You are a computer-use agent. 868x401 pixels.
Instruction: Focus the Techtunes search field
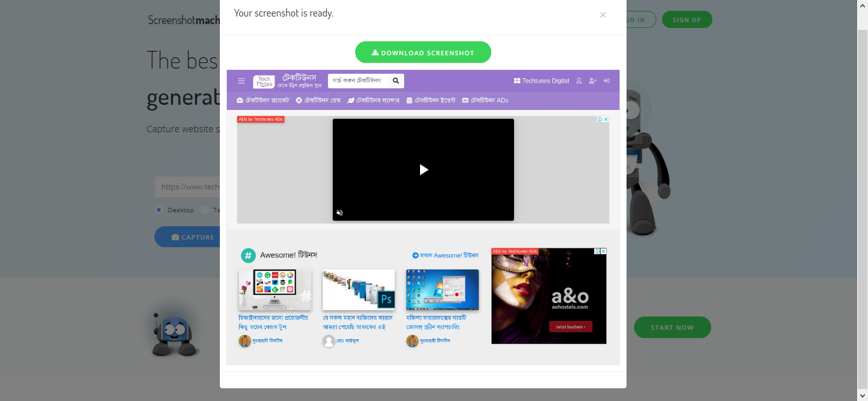click(358, 81)
